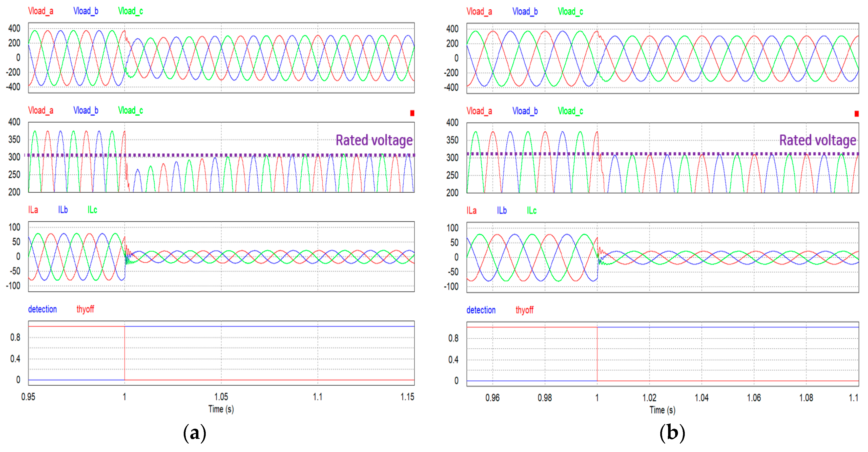This screenshot has width=868, height=452.
Task: Click the detection legend in right plot
Action: [481, 310]
